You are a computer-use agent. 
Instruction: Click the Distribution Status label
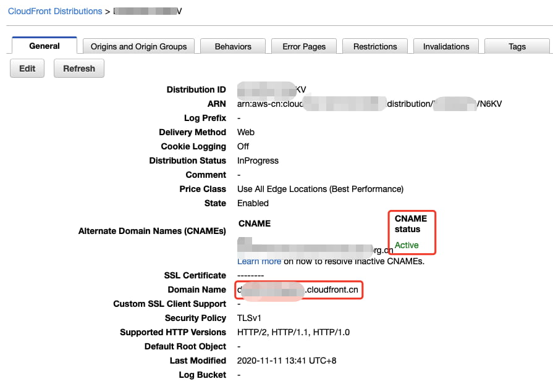[188, 161]
